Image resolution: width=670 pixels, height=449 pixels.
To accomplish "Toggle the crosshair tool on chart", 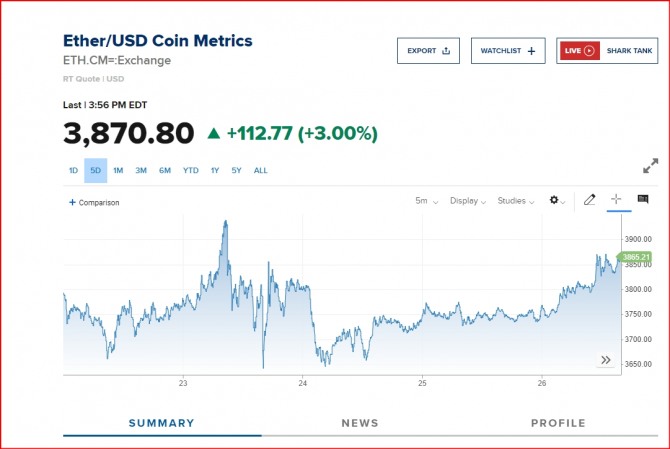I will [x=616, y=200].
